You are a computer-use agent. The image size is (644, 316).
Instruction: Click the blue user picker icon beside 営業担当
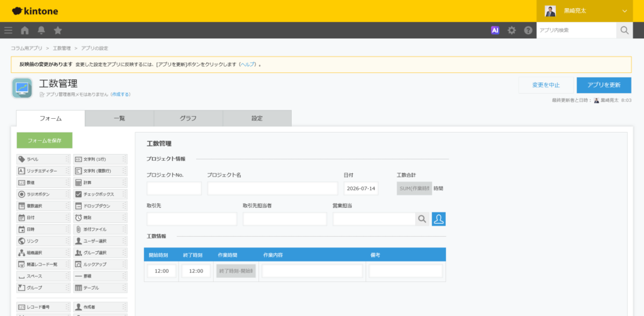click(438, 219)
